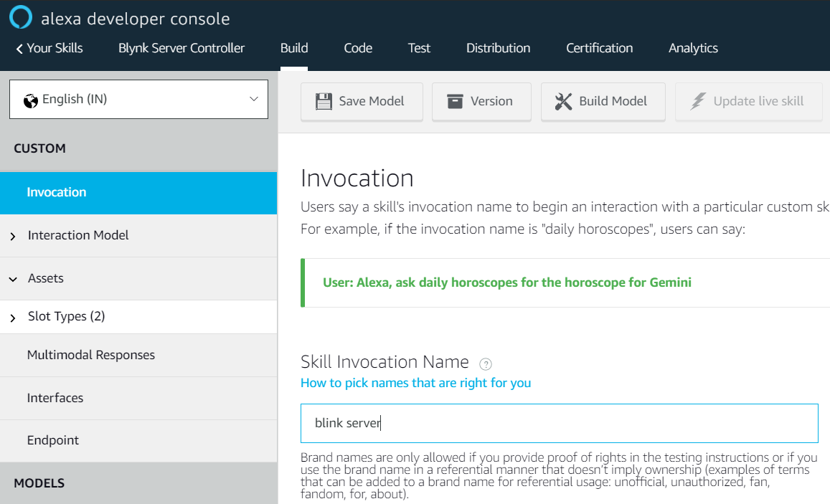The height and width of the screenshot is (504, 830).
Task: Click the Blynk Server Controller skill name
Action: [181, 48]
